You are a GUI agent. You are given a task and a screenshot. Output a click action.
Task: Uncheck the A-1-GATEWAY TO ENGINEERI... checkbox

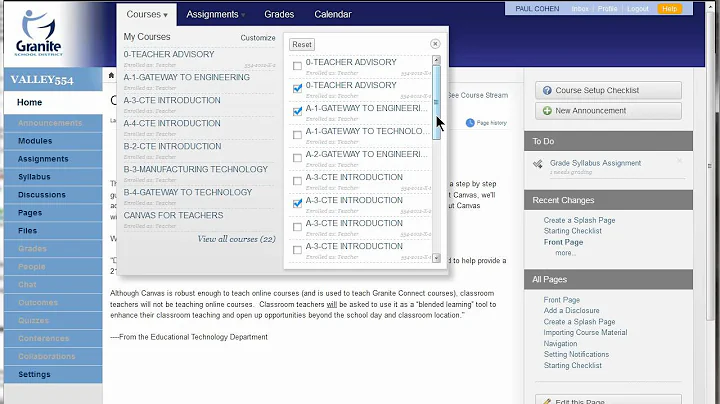coord(297,111)
